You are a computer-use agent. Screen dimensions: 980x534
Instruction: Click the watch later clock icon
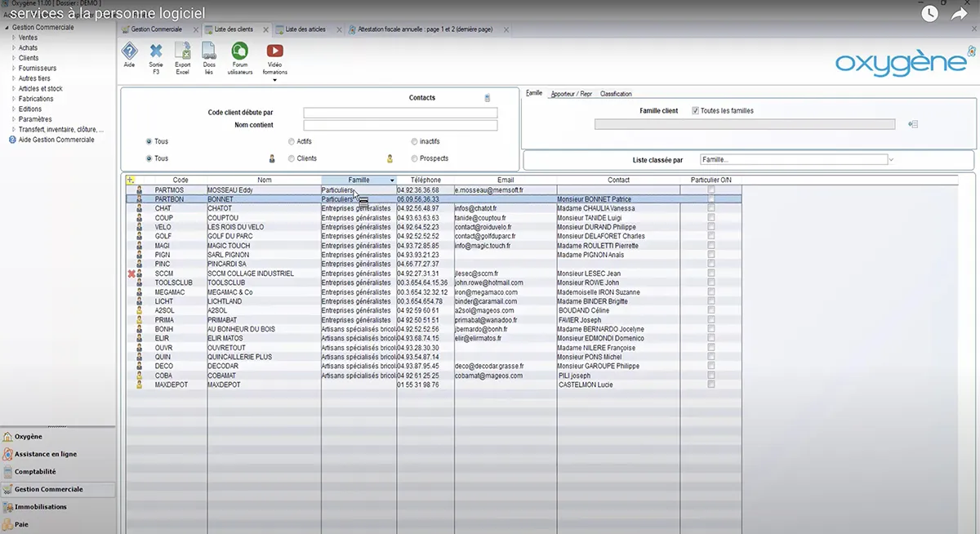click(x=929, y=14)
